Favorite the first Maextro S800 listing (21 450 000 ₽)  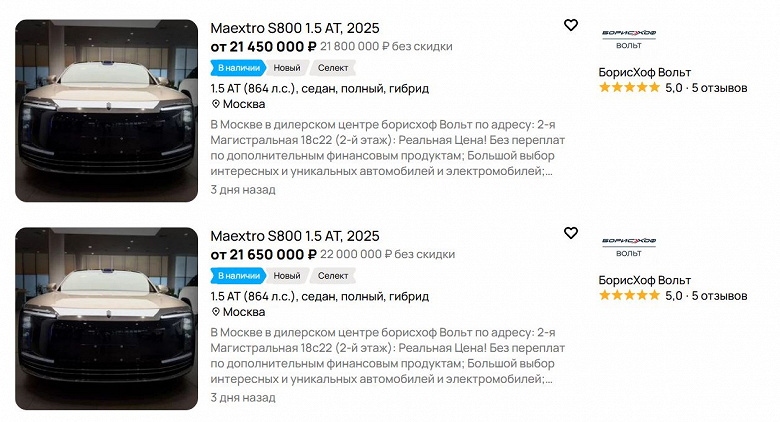point(570,25)
